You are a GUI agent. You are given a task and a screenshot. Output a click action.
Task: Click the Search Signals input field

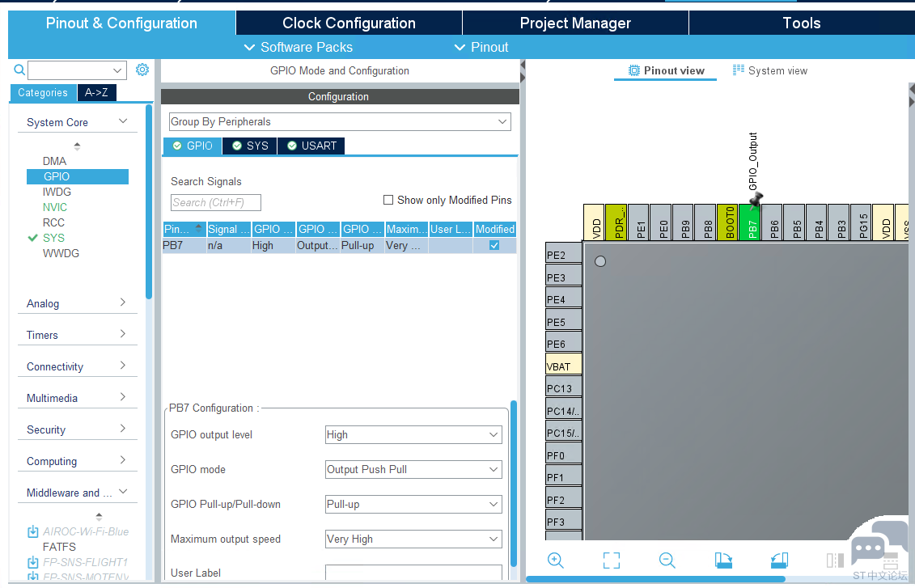point(215,202)
